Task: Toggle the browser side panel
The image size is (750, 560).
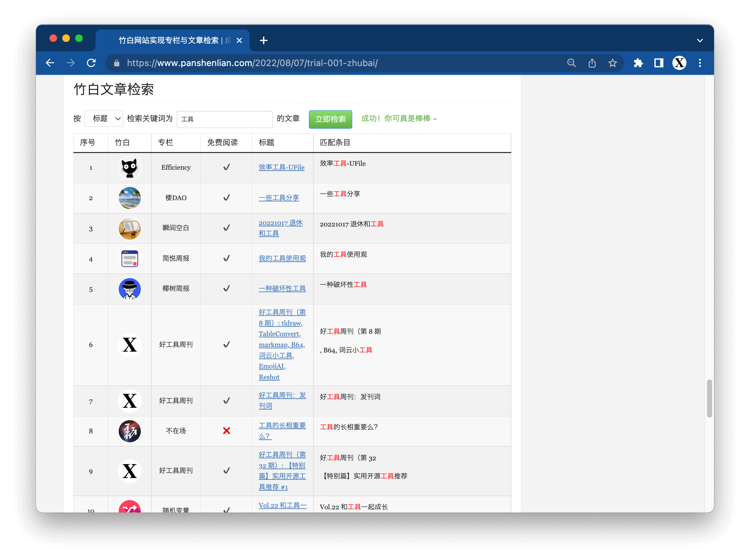Action: (x=659, y=63)
